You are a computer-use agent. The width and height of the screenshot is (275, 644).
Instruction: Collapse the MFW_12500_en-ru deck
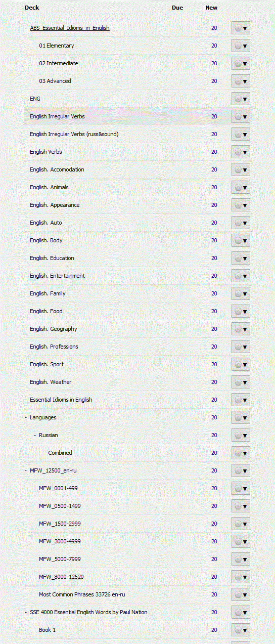(x=26, y=470)
